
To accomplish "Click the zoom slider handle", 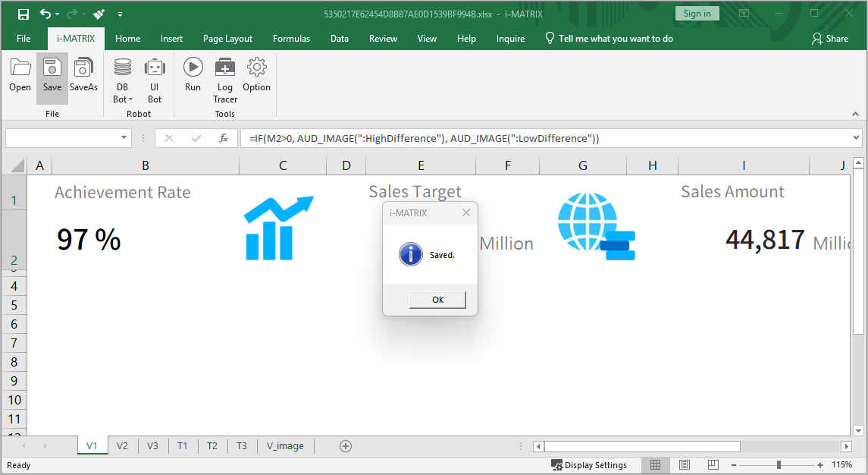I will [779, 465].
